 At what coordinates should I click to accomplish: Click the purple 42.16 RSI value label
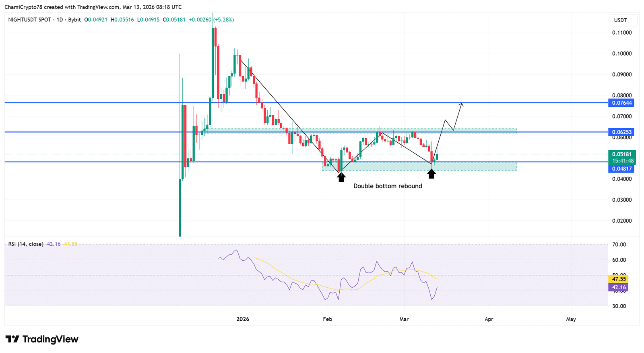[619, 287]
